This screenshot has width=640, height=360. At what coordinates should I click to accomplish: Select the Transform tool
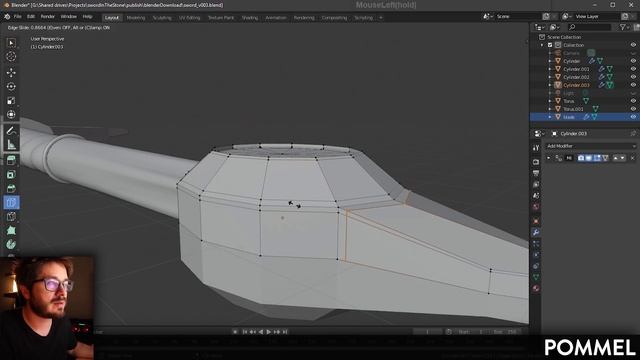click(11, 115)
